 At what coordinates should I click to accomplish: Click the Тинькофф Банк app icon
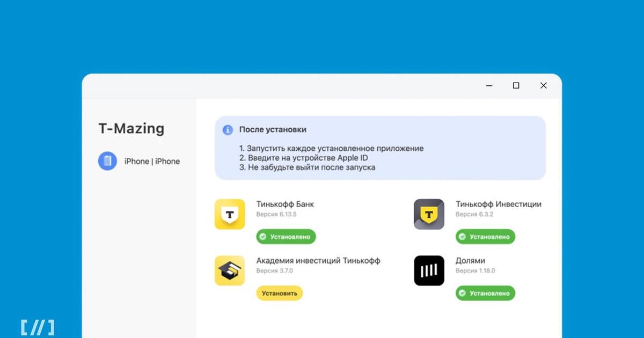(x=230, y=215)
